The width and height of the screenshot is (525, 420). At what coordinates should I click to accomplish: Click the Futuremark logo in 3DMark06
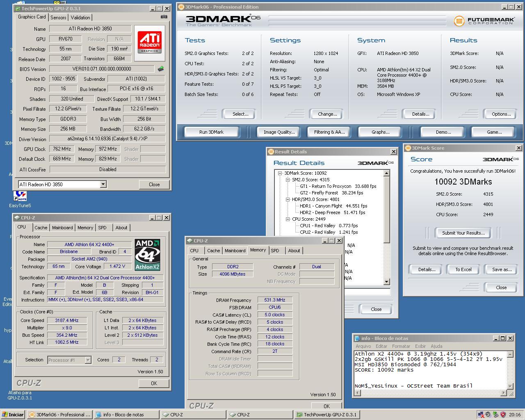click(484, 21)
